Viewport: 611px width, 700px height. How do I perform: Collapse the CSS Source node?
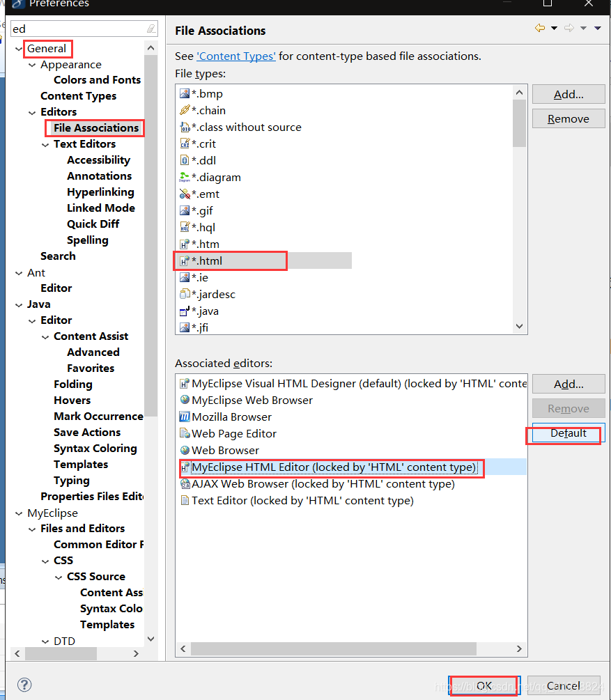(x=59, y=577)
